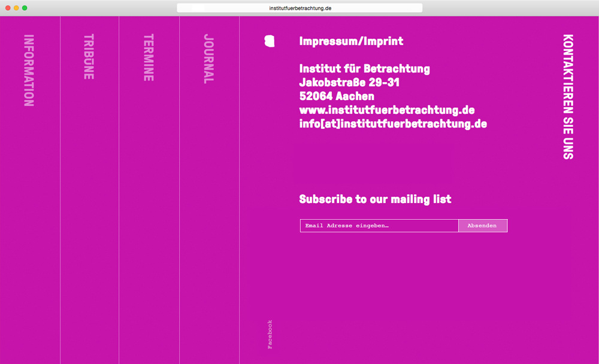The width and height of the screenshot is (599, 364).
Task: Maximize the window with the green button
Action: 25,8
